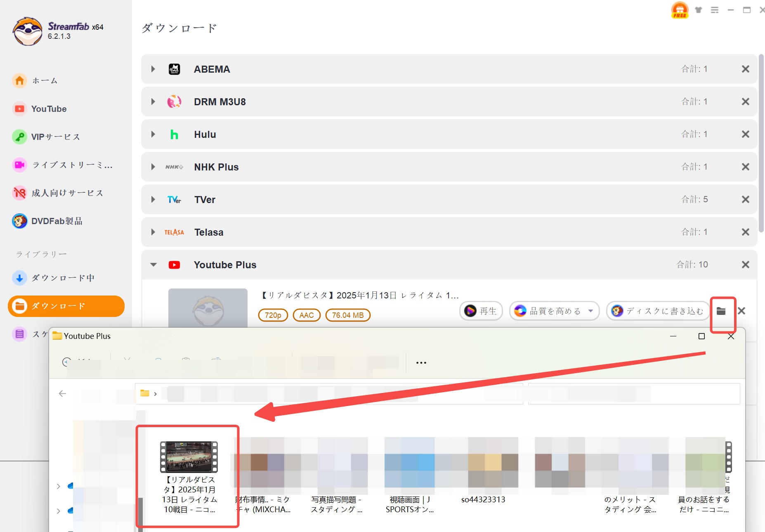Open VIP services in the sidebar
Viewport: 765px width, 532px height.
pos(46,137)
